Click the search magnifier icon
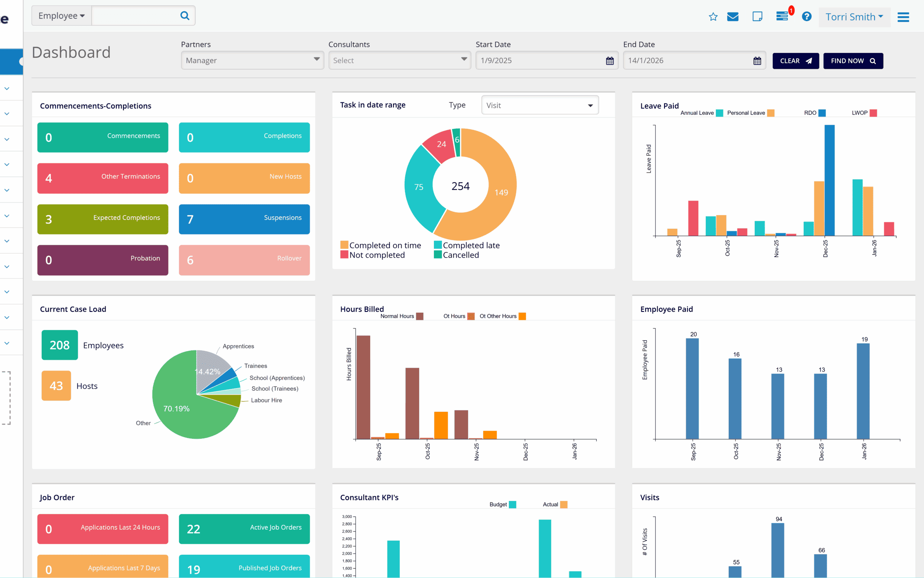This screenshot has width=924, height=578. pyautogui.click(x=184, y=16)
